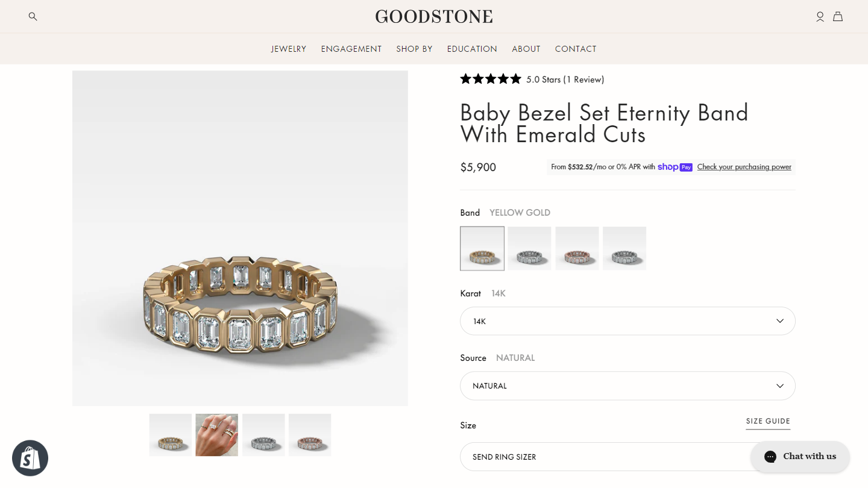Open the Source NATURAL dropdown
868x488 pixels.
point(627,386)
